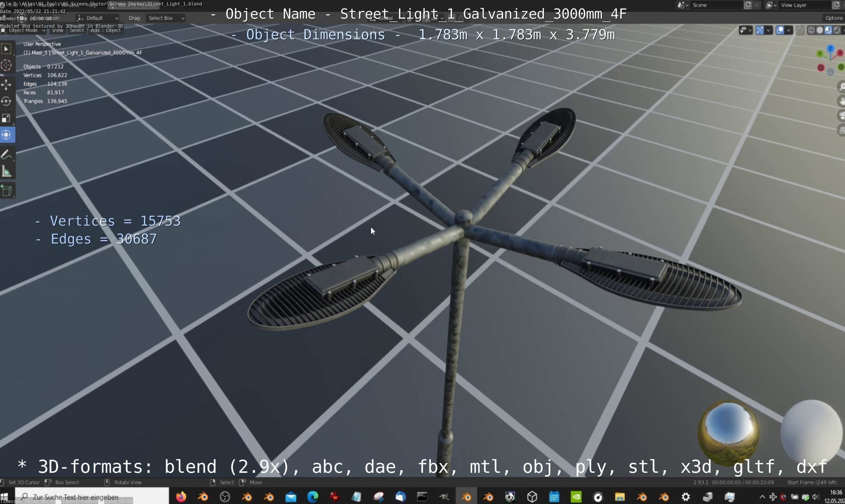Open NVIDIA app from the taskbar
This screenshot has height=504, width=845.
(x=576, y=497)
